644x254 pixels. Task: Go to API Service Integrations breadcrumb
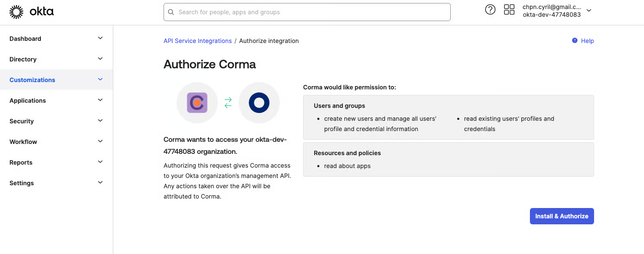click(x=198, y=41)
